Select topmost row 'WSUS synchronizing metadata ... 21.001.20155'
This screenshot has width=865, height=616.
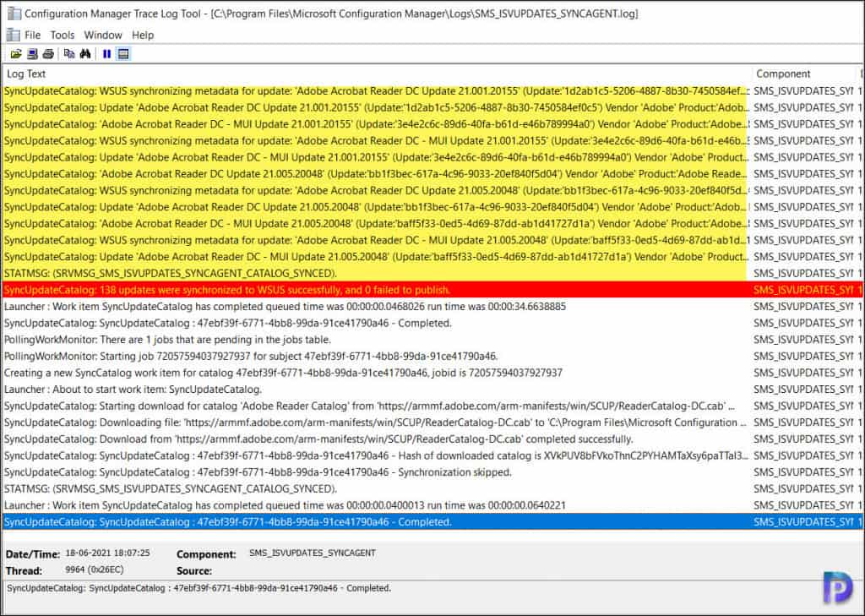pyautogui.click(x=432, y=91)
